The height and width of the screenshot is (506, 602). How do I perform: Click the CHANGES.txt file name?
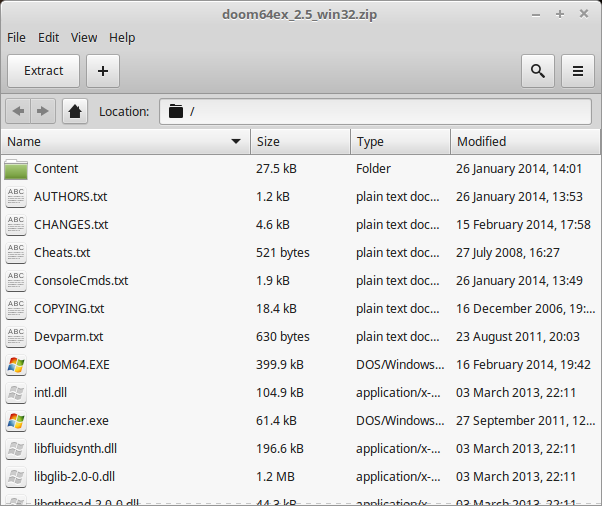[71, 225]
